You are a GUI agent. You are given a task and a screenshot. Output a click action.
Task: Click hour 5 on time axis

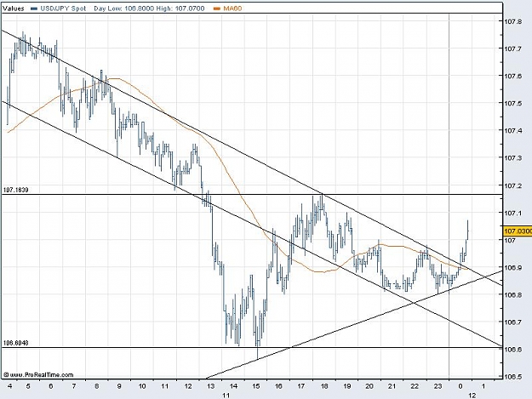[28, 385]
